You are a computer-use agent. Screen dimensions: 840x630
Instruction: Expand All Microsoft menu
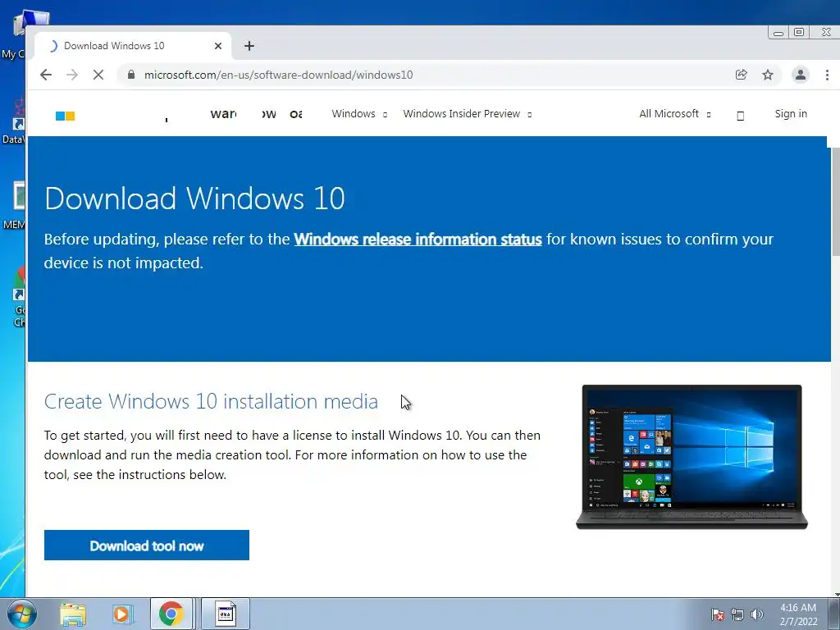coord(675,113)
